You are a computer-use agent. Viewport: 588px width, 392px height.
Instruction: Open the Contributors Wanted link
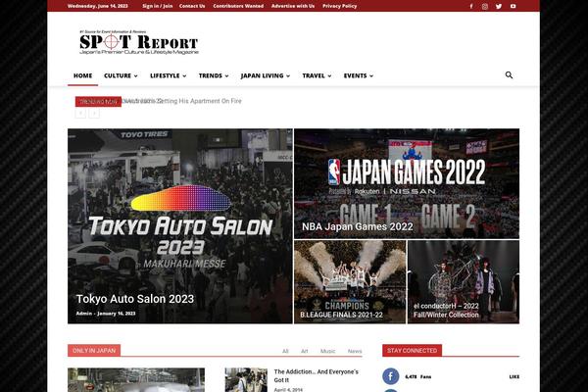(x=238, y=6)
